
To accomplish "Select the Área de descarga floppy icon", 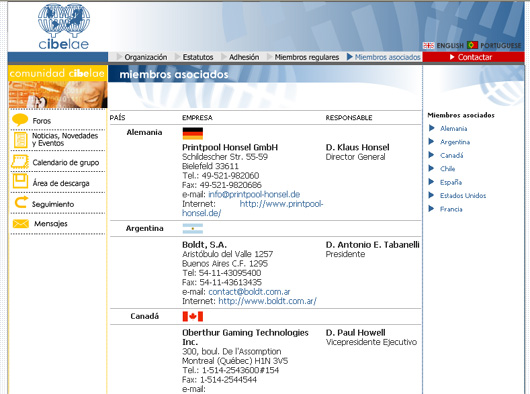I will coord(20,181).
